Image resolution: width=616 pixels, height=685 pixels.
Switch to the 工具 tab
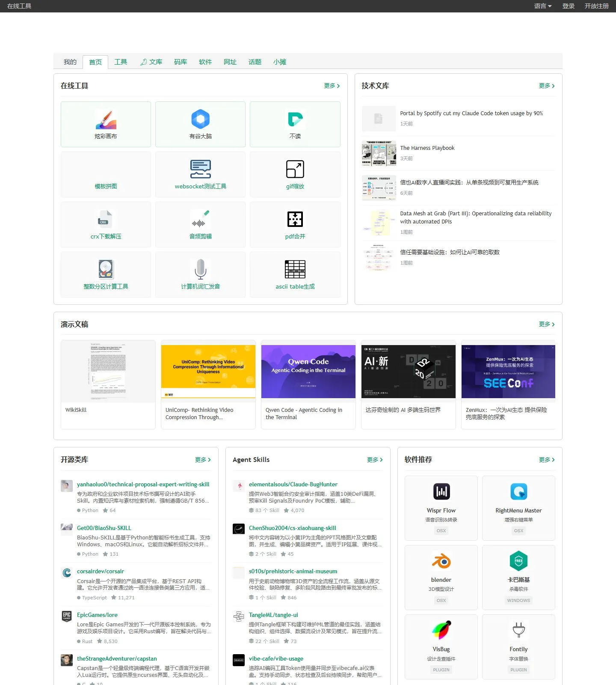pyautogui.click(x=121, y=62)
